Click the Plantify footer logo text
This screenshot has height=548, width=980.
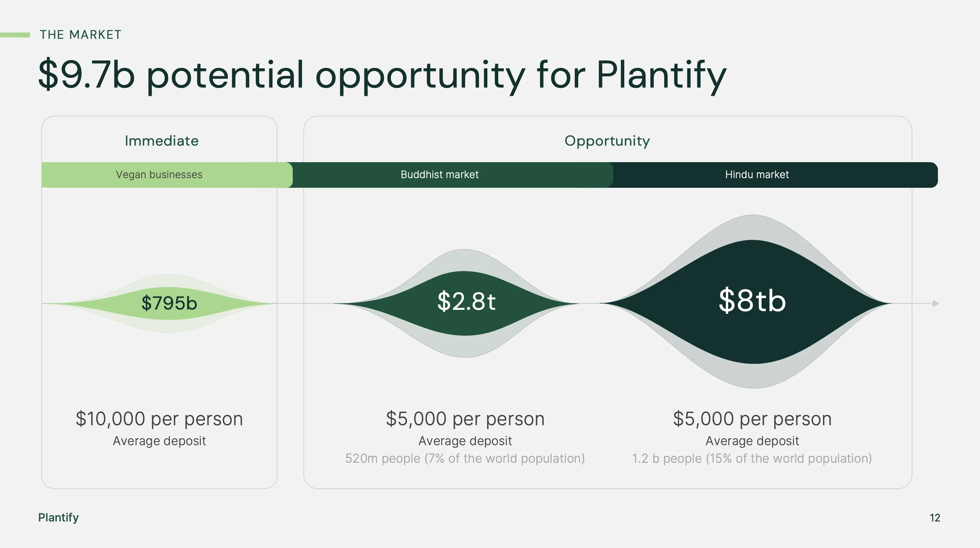(x=59, y=517)
